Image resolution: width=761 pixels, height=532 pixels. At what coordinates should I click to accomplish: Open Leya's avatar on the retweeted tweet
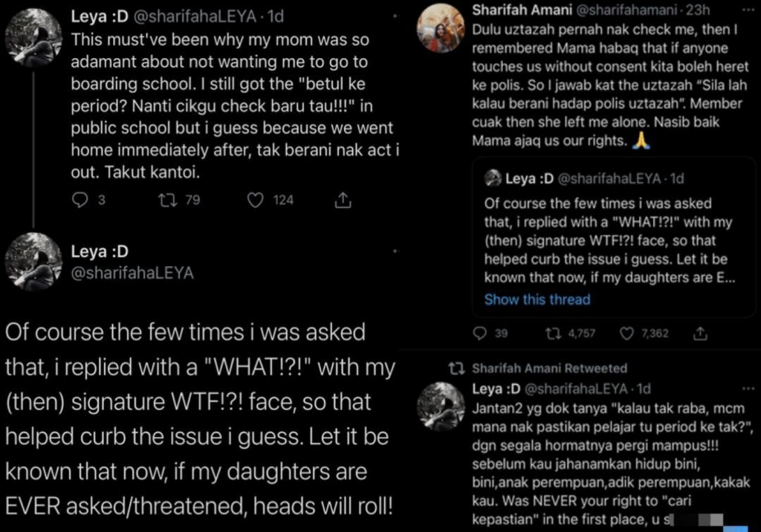pos(441,406)
